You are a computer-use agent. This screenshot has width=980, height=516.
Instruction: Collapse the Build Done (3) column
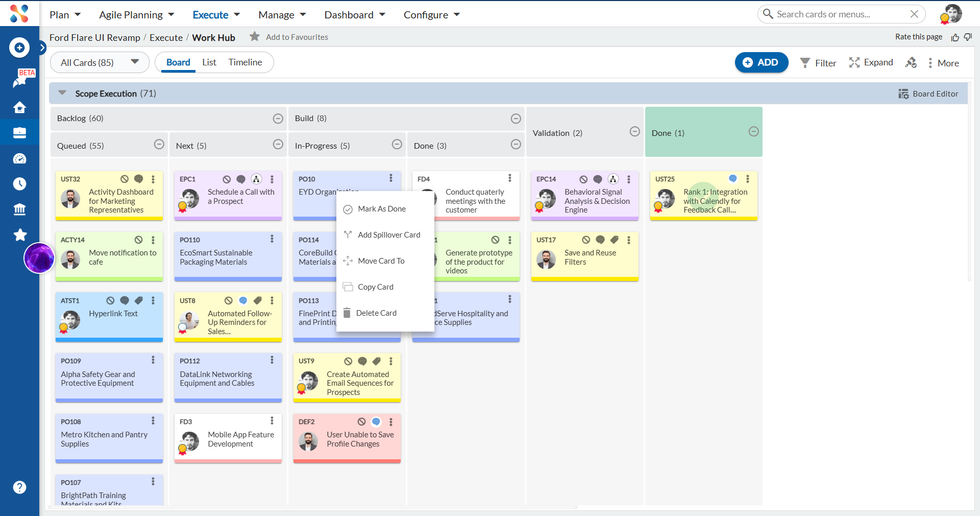tap(516, 144)
